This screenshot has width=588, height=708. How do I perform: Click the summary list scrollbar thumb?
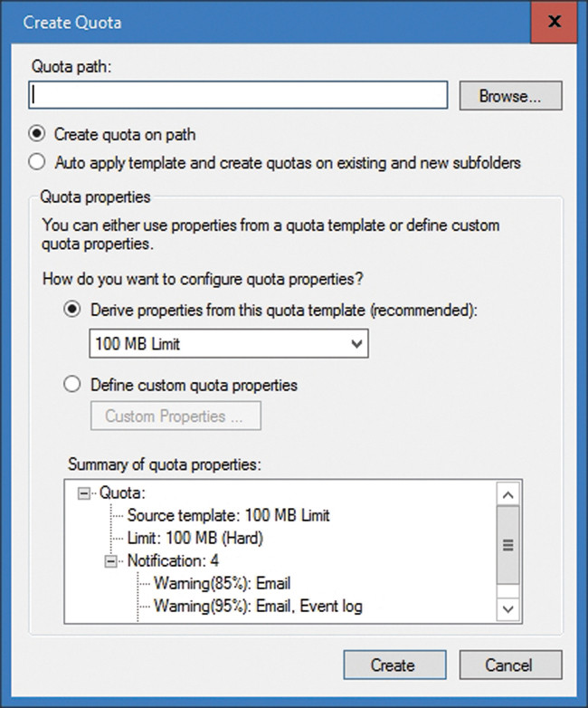(x=507, y=546)
